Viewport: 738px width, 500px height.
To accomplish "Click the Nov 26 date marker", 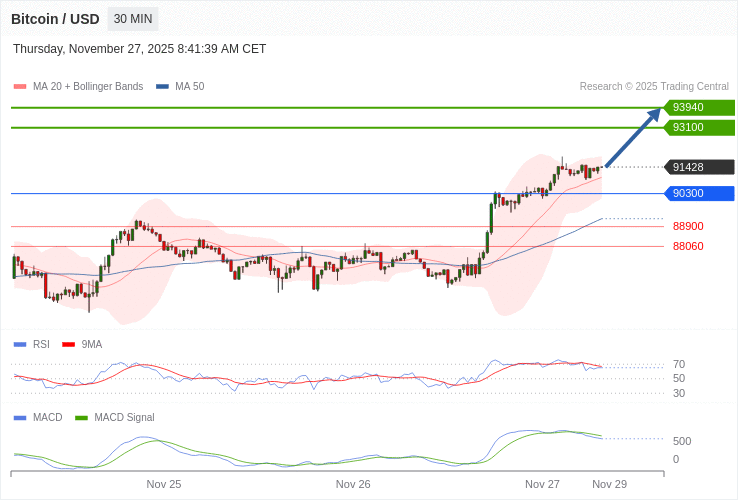I will 353,484.
